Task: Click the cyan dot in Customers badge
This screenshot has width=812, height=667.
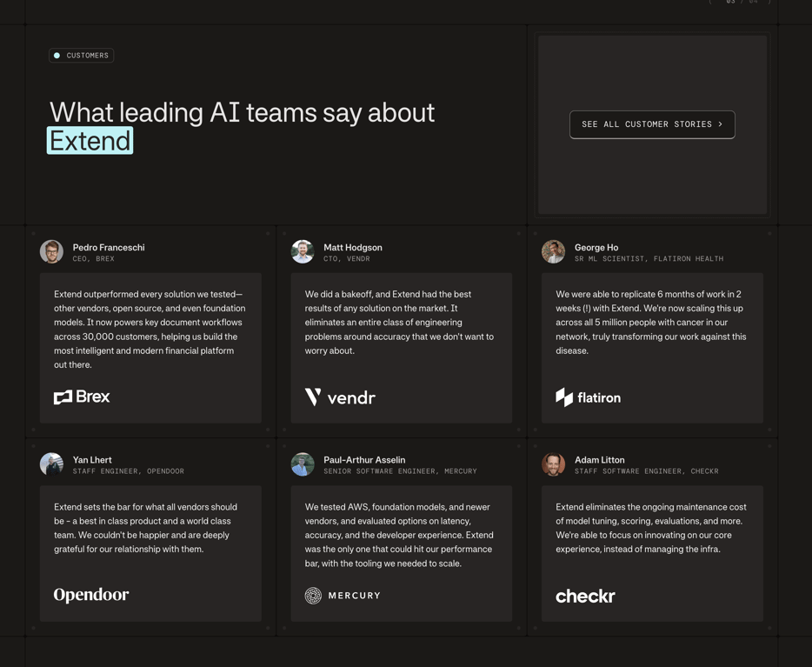Action: click(x=57, y=56)
